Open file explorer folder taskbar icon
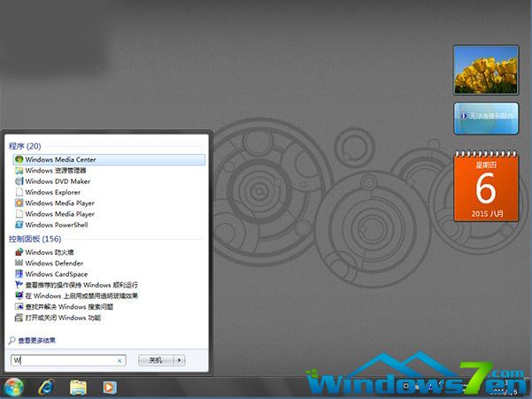The image size is (532, 399). click(x=79, y=387)
